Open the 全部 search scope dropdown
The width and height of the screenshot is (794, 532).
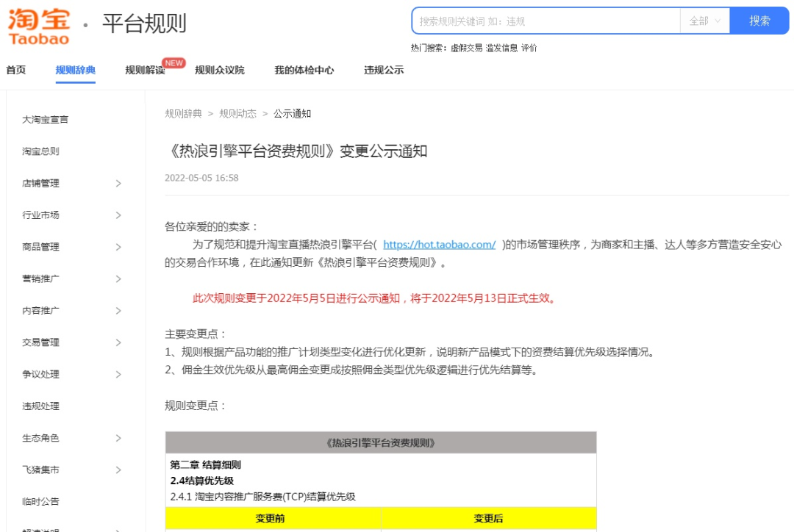pos(704,21)
